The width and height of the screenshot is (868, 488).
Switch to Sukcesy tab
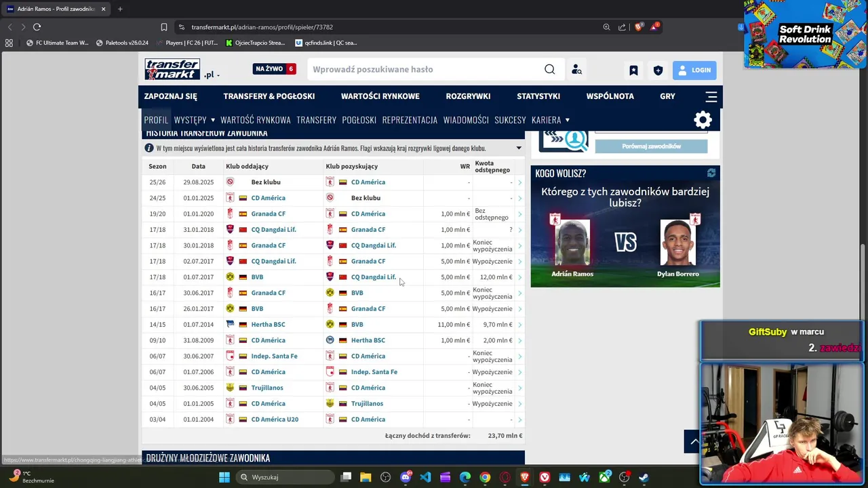pyautogui.click(x=510, y=120)
